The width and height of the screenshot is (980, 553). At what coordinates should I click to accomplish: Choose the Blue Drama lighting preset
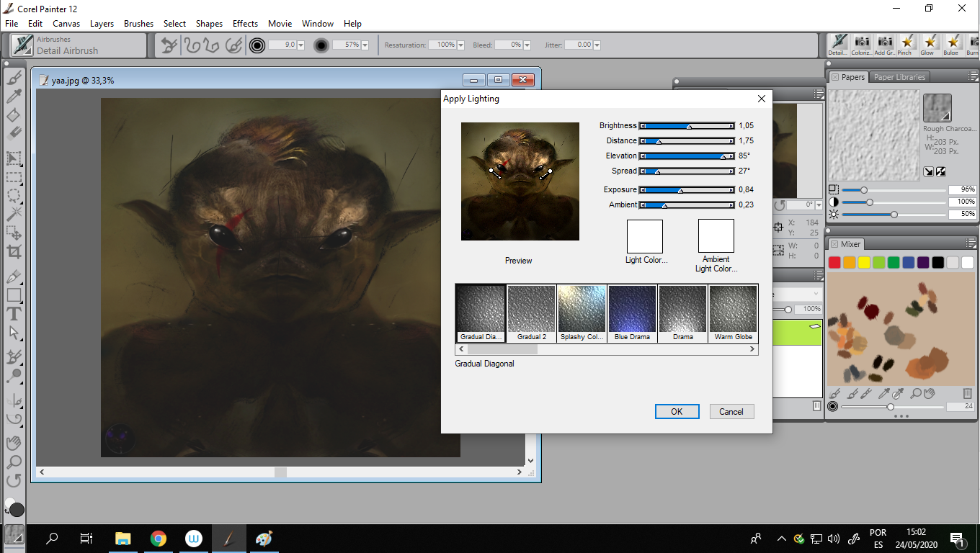click(632, 313)
